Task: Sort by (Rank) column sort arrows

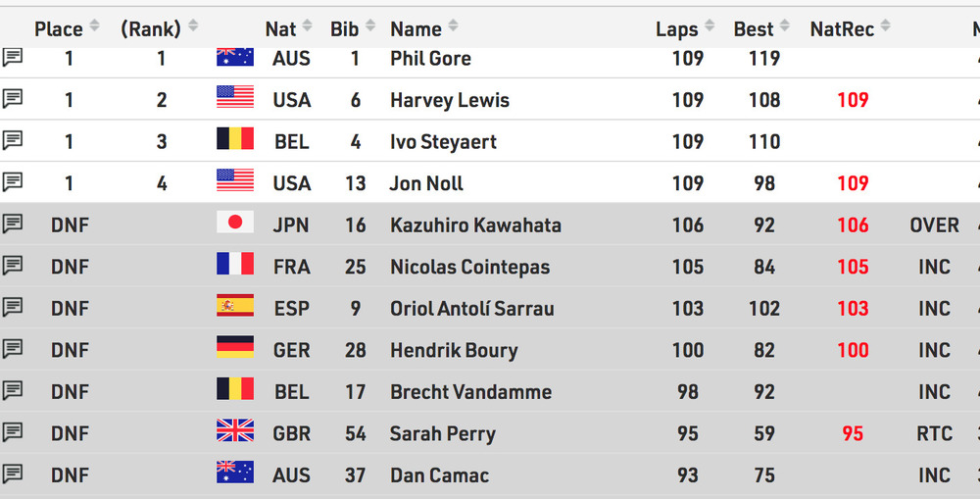Action: point(193,26)
